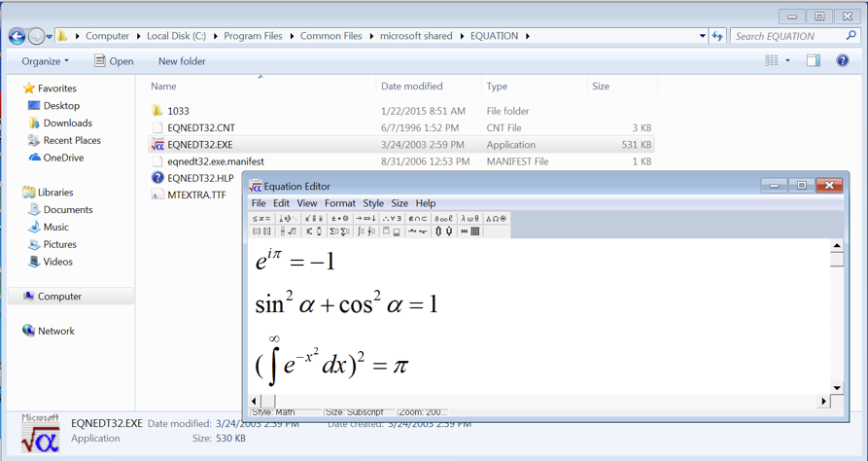The height and width of the screenshot is (461, 868).
Task: Open the labeled arrow templates palette
Action: (419, 231)
